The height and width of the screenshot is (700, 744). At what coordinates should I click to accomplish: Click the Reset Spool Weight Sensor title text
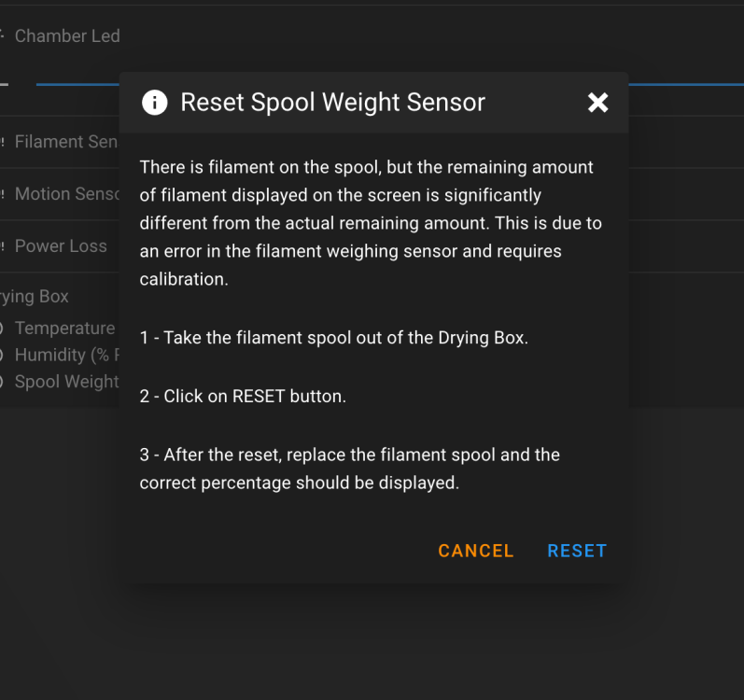point(332,103)
